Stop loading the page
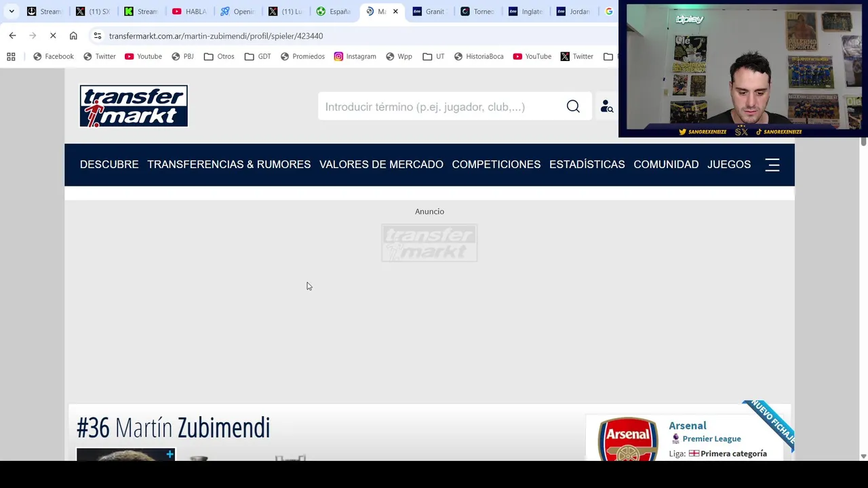Image resolution: width=868 pixels, height=488 pixels. [53, 35]
